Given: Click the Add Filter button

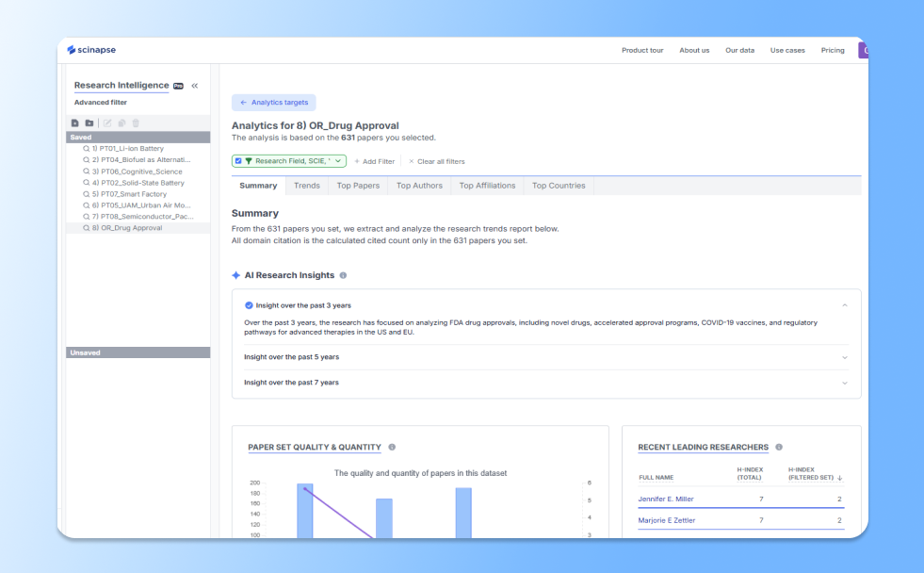Looking at the screenshot, I should (374, 161).
